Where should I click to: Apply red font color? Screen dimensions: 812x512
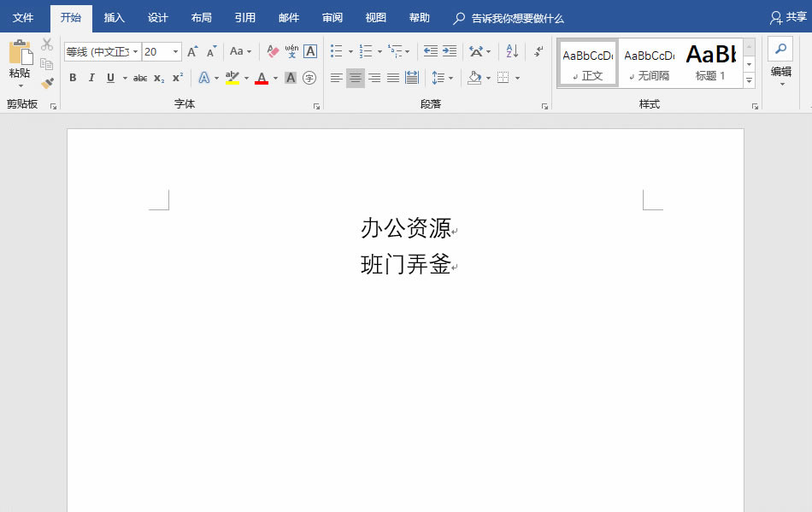[x=262, y=78]
